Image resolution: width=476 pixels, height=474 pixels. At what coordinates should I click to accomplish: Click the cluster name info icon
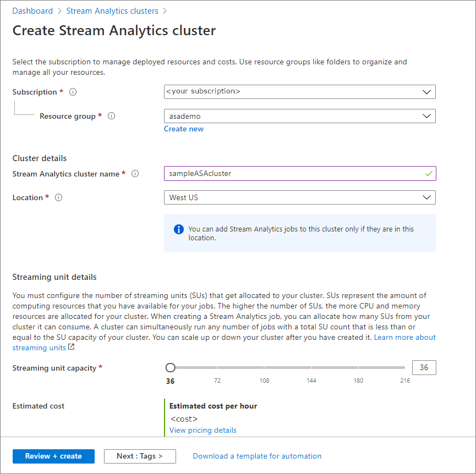[135, 174]
